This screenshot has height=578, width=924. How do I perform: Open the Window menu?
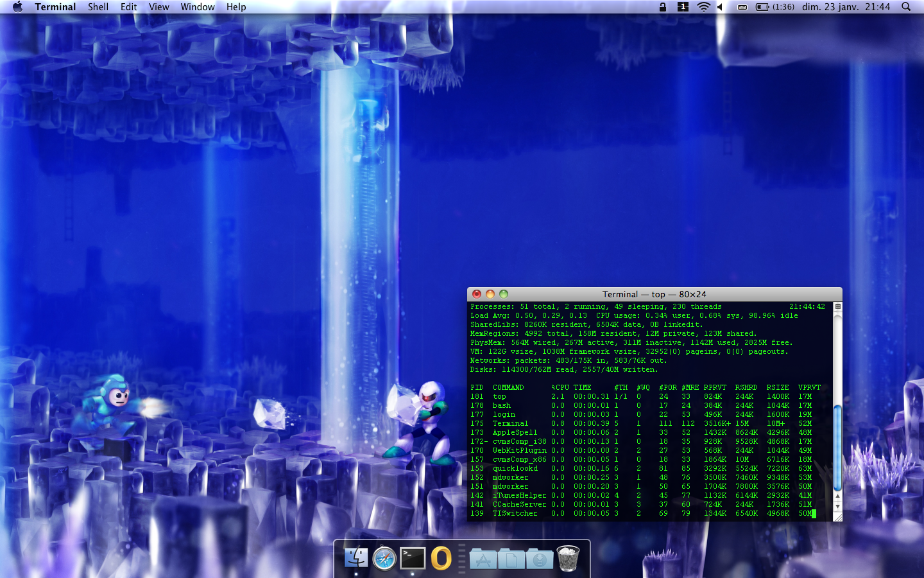(x=197, y=7)
